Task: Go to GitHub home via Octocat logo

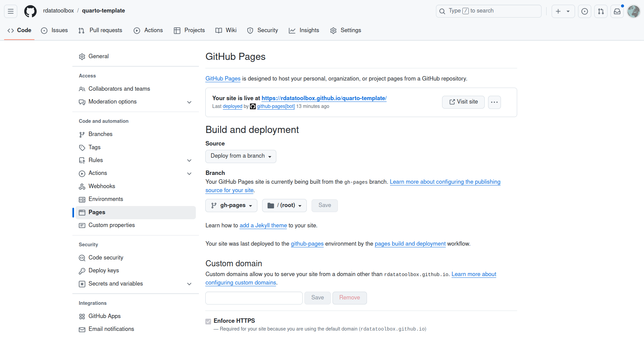Action: (x=30, y=11)
